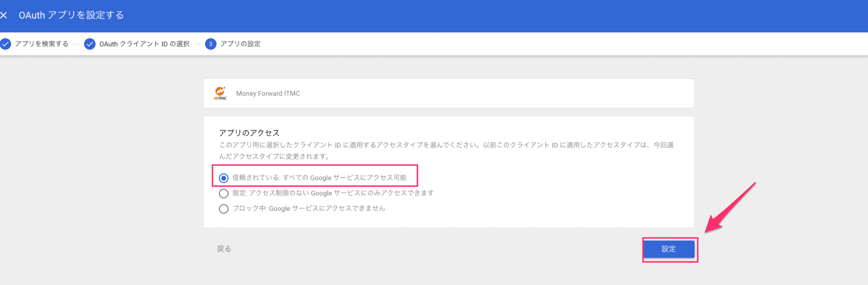This screenshot has width=868, height=285.
Task: Go back with the 戻る button
Action: click(224, 249)
